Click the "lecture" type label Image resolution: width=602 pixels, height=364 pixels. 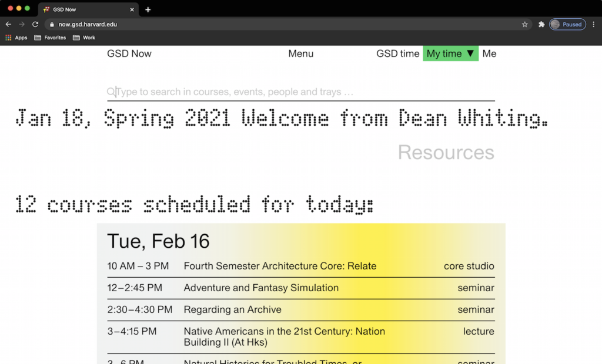click(x=479, y=331)
